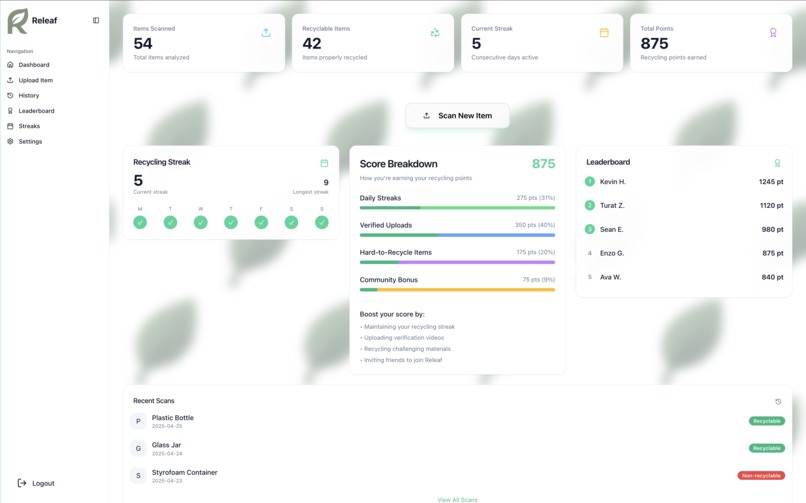Open the Styrofoam Container scan entry

pos(457,476)
